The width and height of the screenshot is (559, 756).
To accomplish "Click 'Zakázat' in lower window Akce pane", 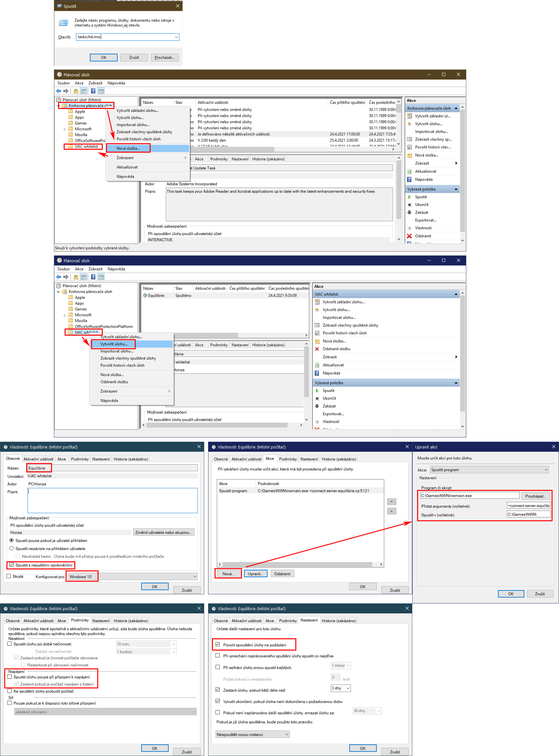I will [x=329, y=406].
